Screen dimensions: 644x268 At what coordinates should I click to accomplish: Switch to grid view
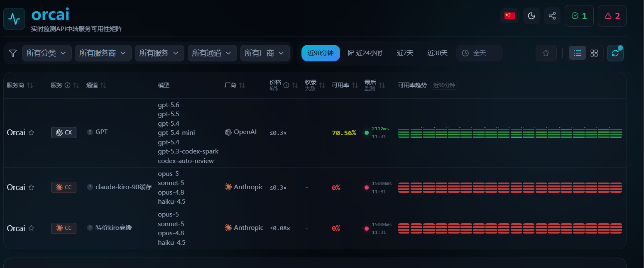pyautogui.click(x=594, y=53)
